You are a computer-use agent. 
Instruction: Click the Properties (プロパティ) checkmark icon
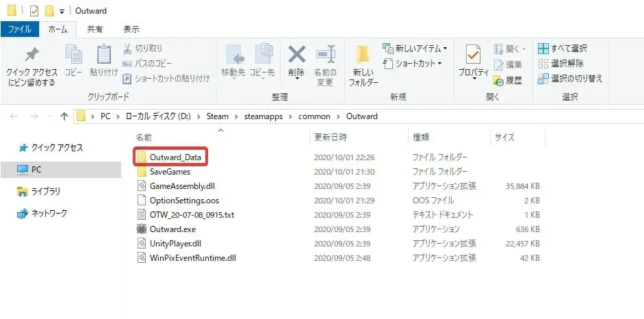(474, 55)
